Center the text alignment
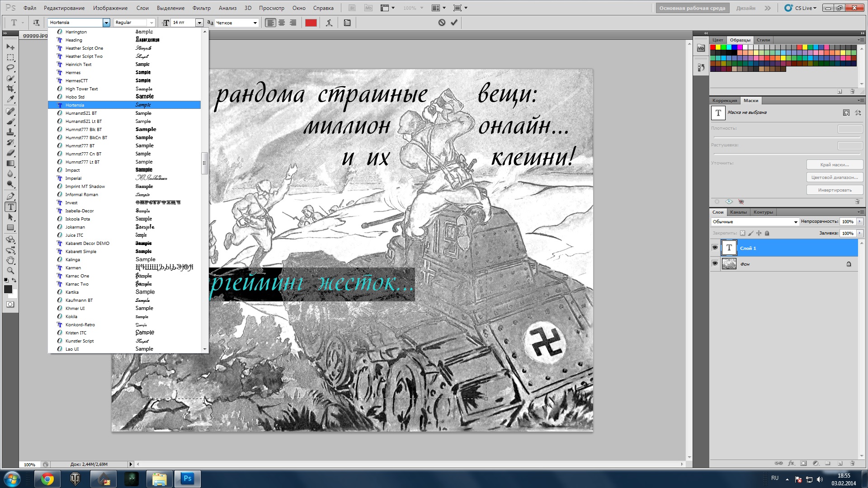 coord(282,23)
